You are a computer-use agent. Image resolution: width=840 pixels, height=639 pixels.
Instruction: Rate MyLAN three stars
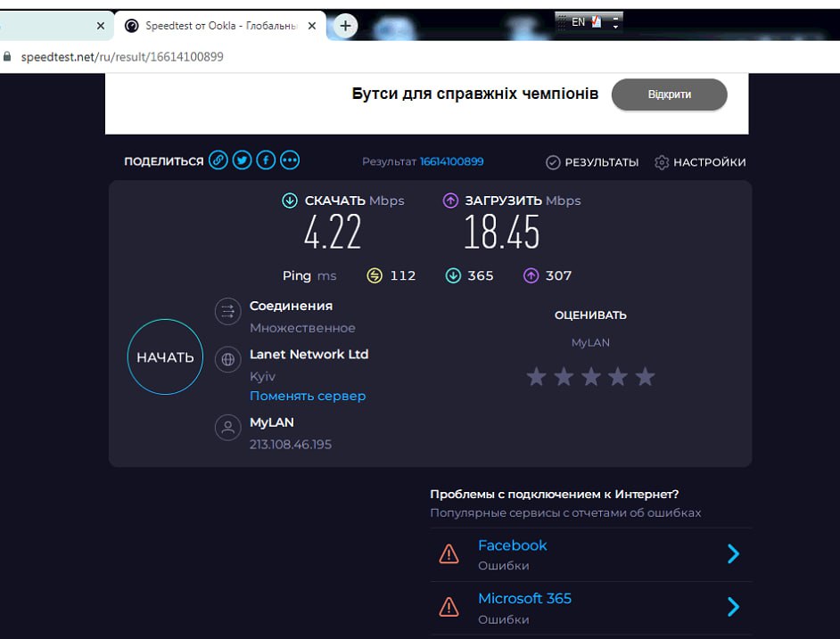(x=591, y=377)
